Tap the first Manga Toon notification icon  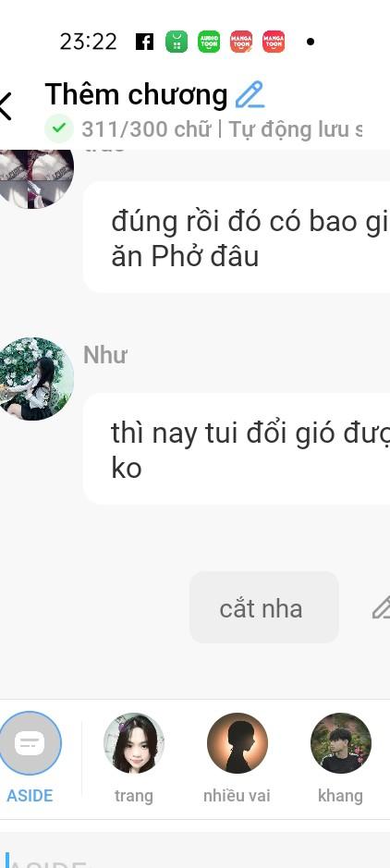click(241, 42)
